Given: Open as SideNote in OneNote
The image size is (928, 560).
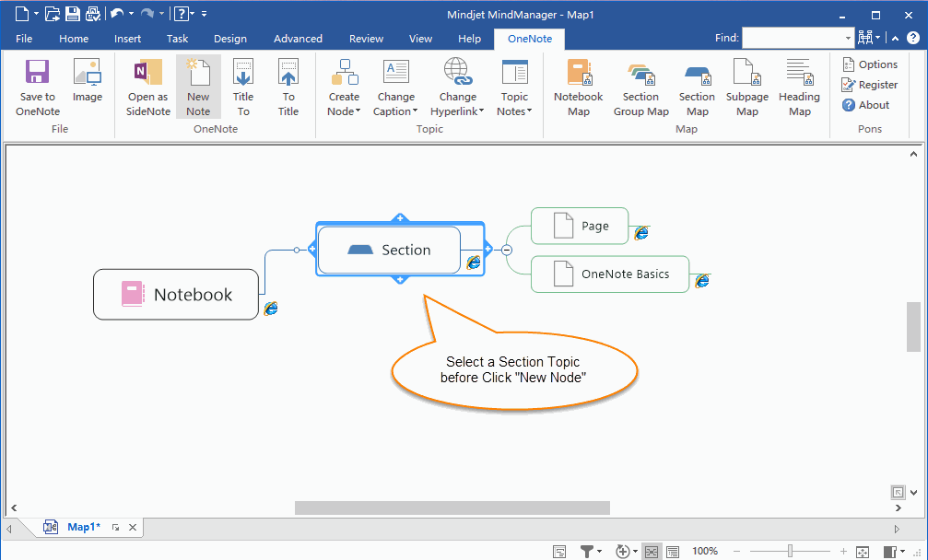Looking at the screenshot, I should 148,87.
